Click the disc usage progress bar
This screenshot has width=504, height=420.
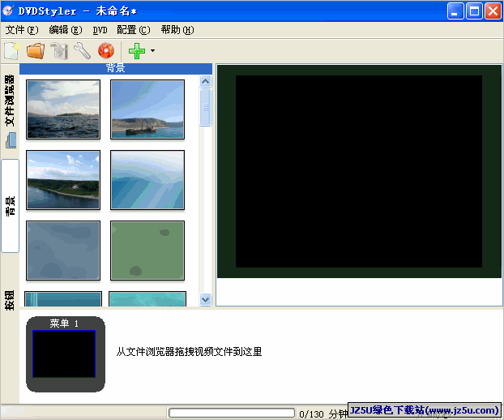click(232, 413)
